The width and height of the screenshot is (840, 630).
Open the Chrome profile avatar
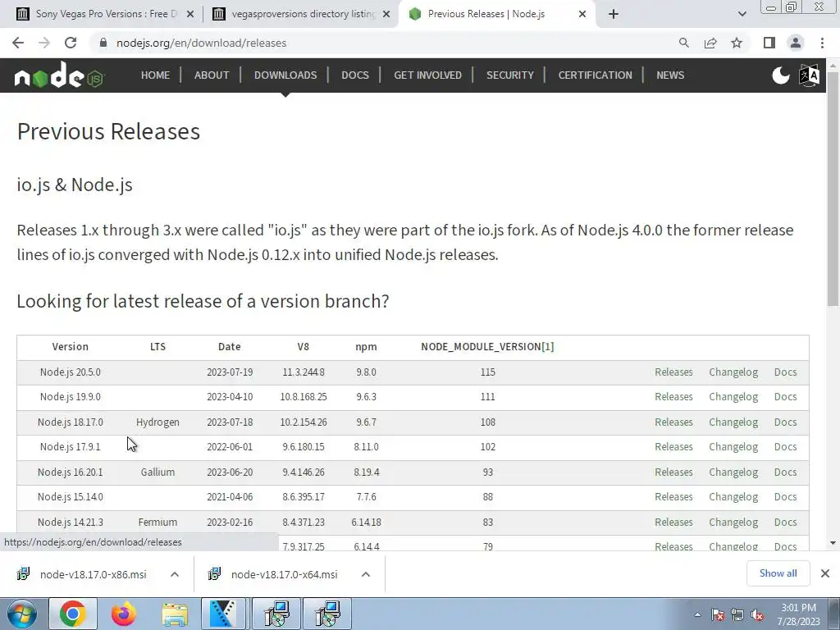[x=796, y=43]
